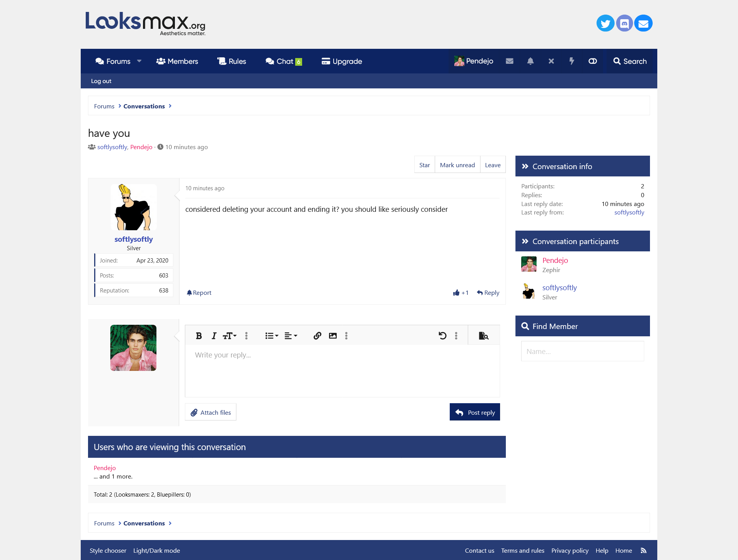Focus the Write your reply text area
The width and height of the screenshot is (738, 560).
pos(342,371)
